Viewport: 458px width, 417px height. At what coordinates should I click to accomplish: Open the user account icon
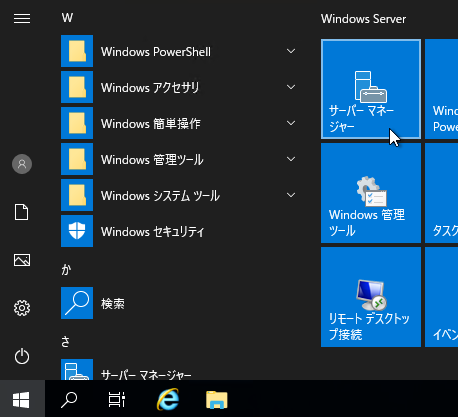point(22,164)
